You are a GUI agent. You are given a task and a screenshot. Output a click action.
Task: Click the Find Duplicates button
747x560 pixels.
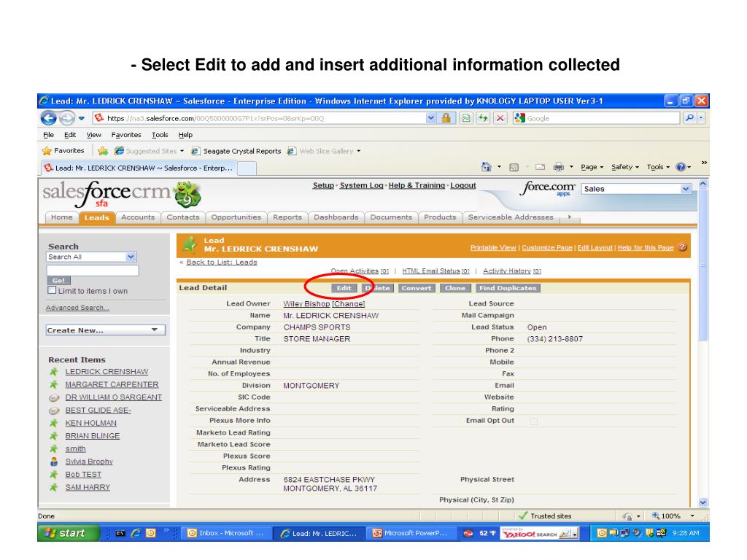[x=508, y=288]
